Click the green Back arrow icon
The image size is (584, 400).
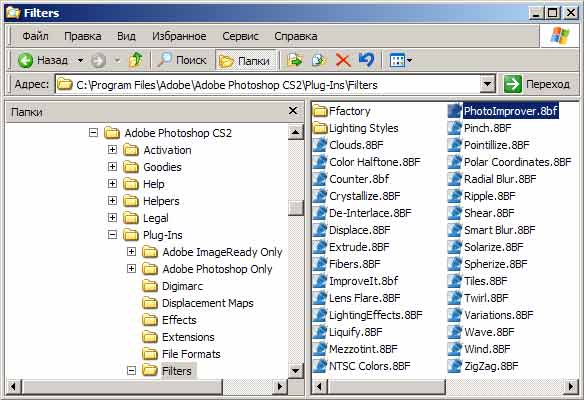tap(25, 60)
